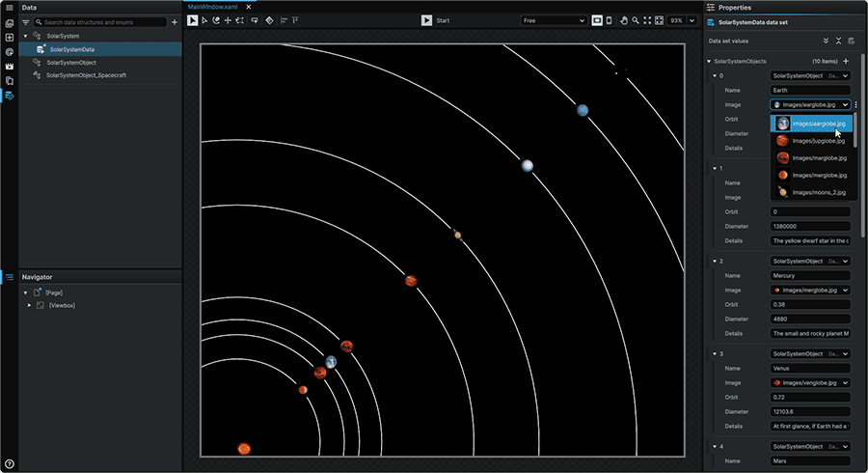The width and height of the screenshot is (868, 473).
Task: Click the align left icon in toolbar
Action: pyautogui.click(x=284, y=20)
